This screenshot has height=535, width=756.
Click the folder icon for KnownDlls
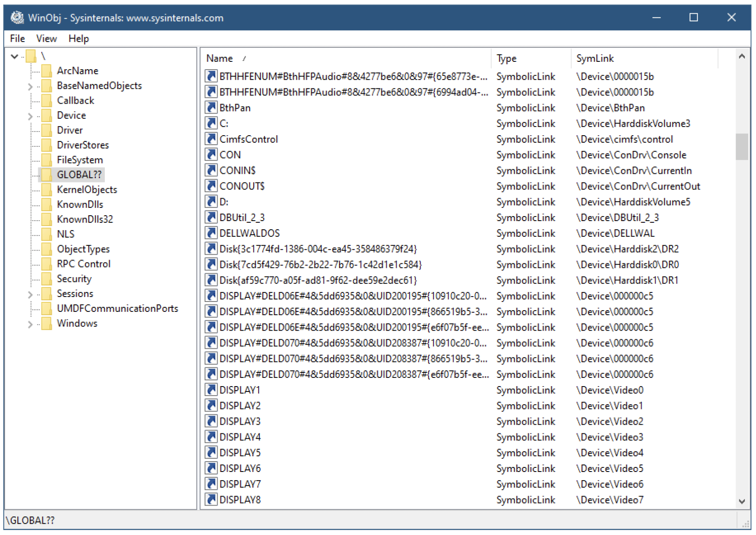point(46,204)
